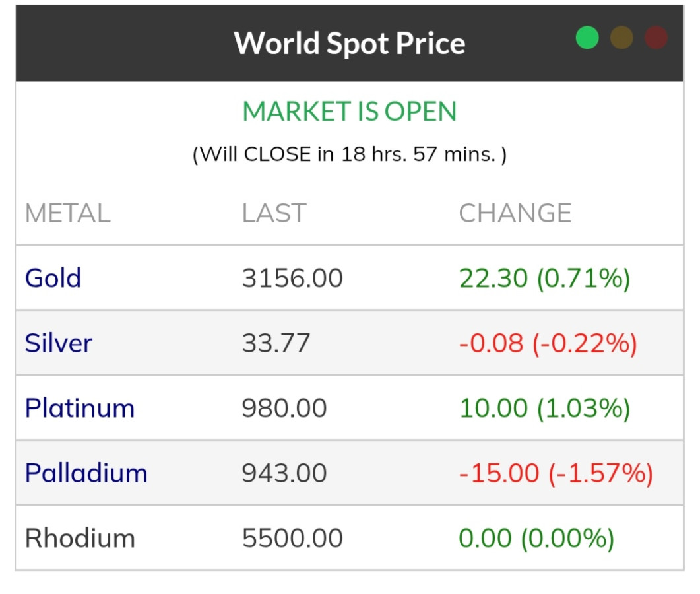Click the LAST column header
The image size is (700, 594).
click(x=274, y=213)
